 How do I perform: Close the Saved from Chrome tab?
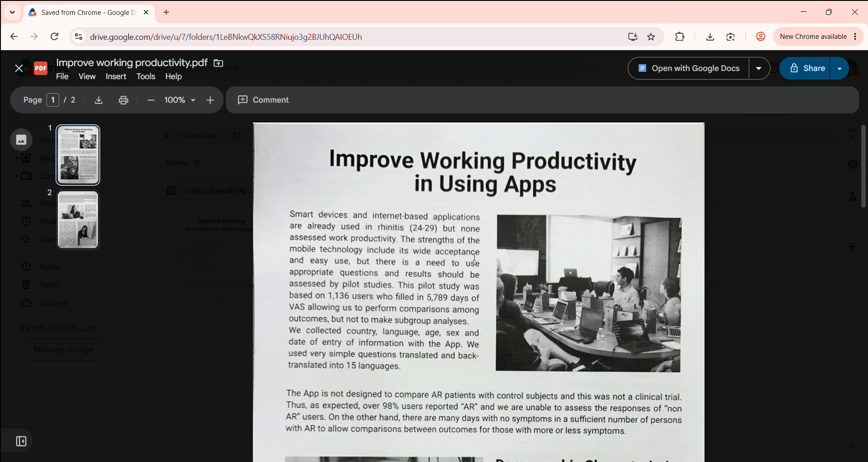pos(146,12)
